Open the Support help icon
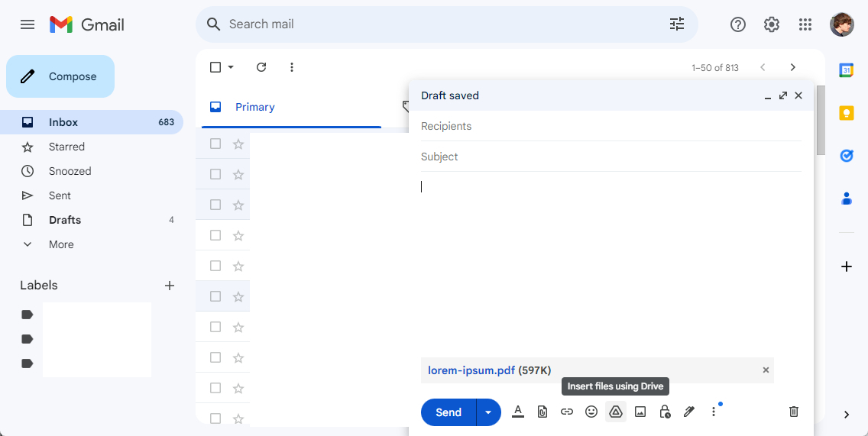 (738, 24)
